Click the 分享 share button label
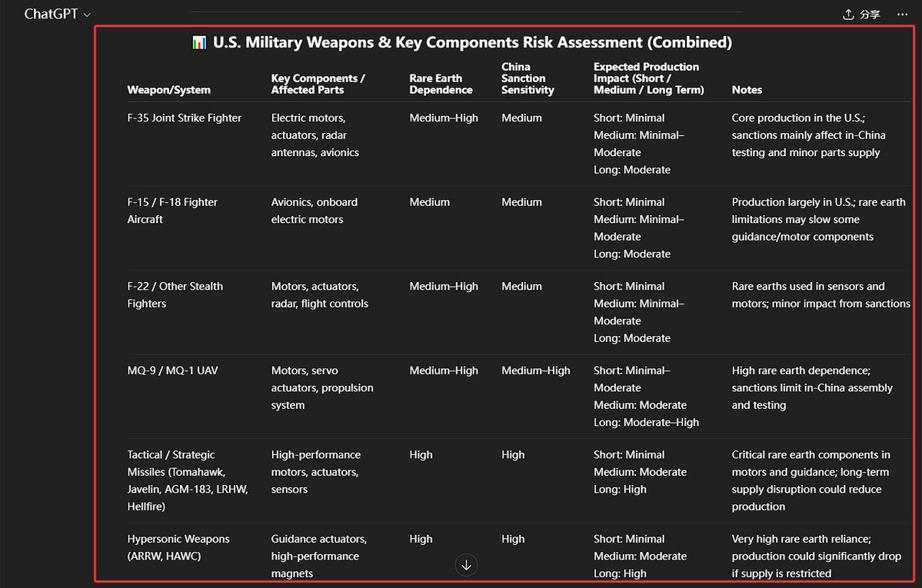This screenshot has width=922, height=588. click(x=870, y=14)
